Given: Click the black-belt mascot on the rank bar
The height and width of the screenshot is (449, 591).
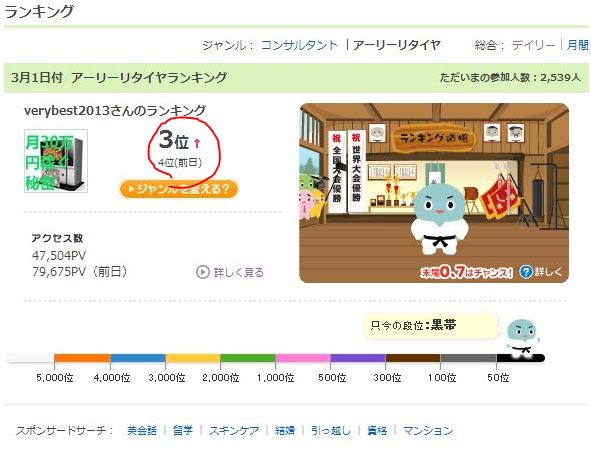Looking at the screenshot, I should (x=522, y=338).
